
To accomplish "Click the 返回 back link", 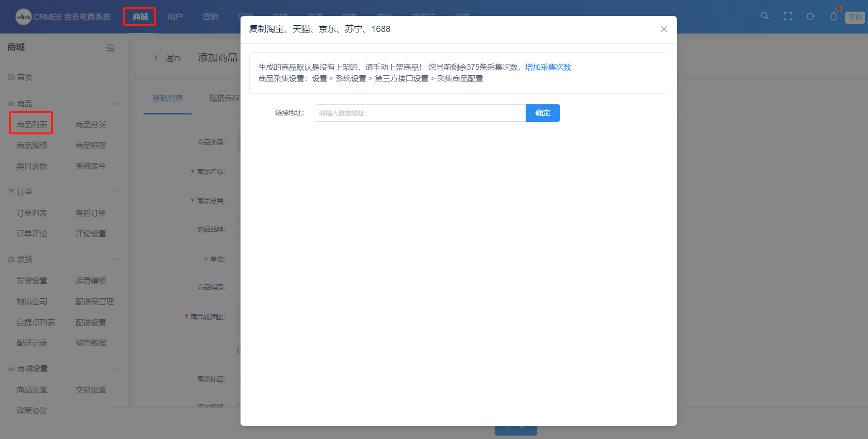I will coord(167,58).
